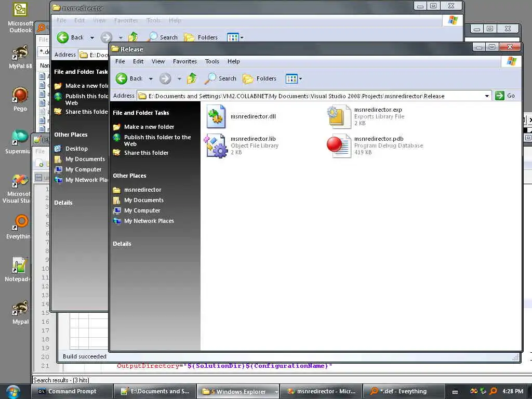Open Tools menu in Release window

click(x=212, y=61)
